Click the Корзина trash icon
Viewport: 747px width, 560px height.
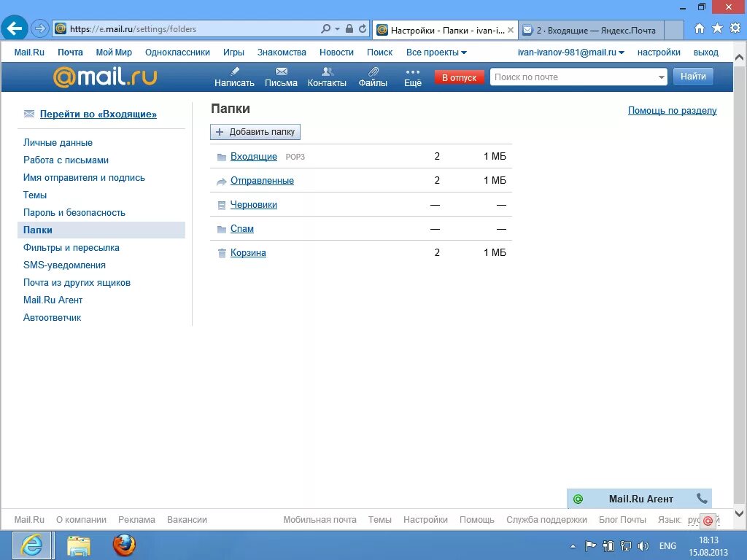(x=222, y=253)
